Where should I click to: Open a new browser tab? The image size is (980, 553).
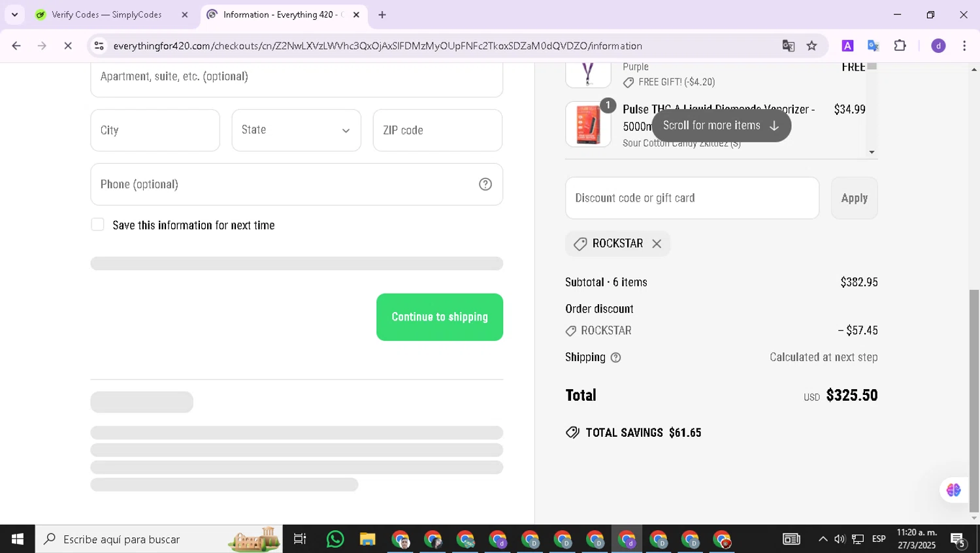(x=382, y=14)
